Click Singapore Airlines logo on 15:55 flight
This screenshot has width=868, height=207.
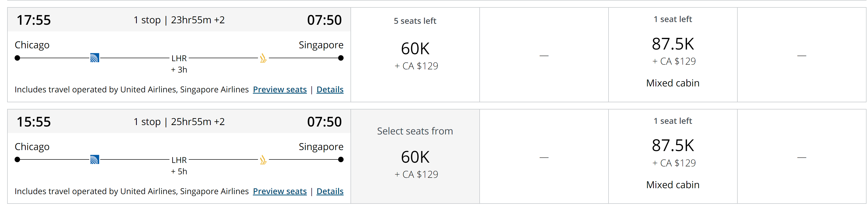pos(263,160)
